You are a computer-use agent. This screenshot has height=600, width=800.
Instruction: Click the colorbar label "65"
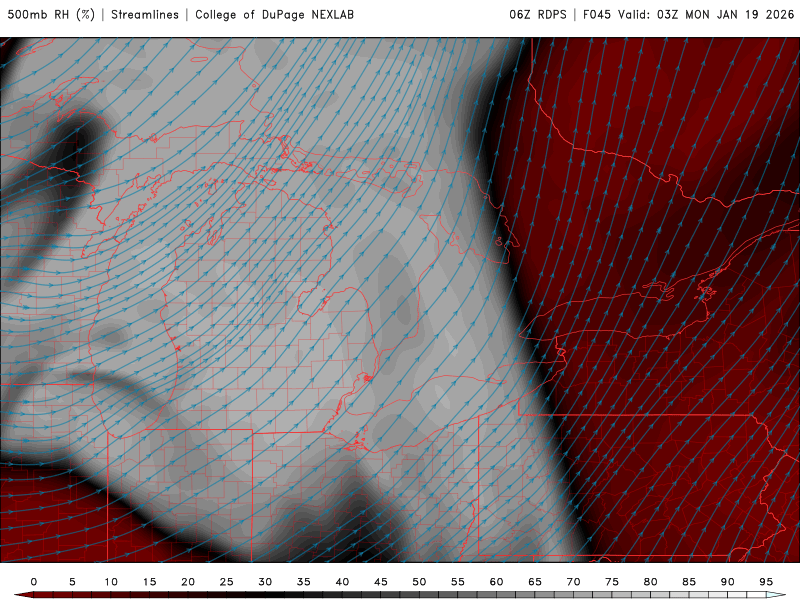point(535,582)
